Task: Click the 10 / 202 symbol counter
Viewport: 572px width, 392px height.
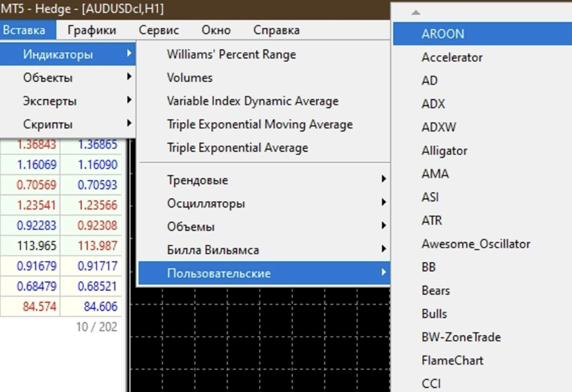Action: click(x=96, y=326)
